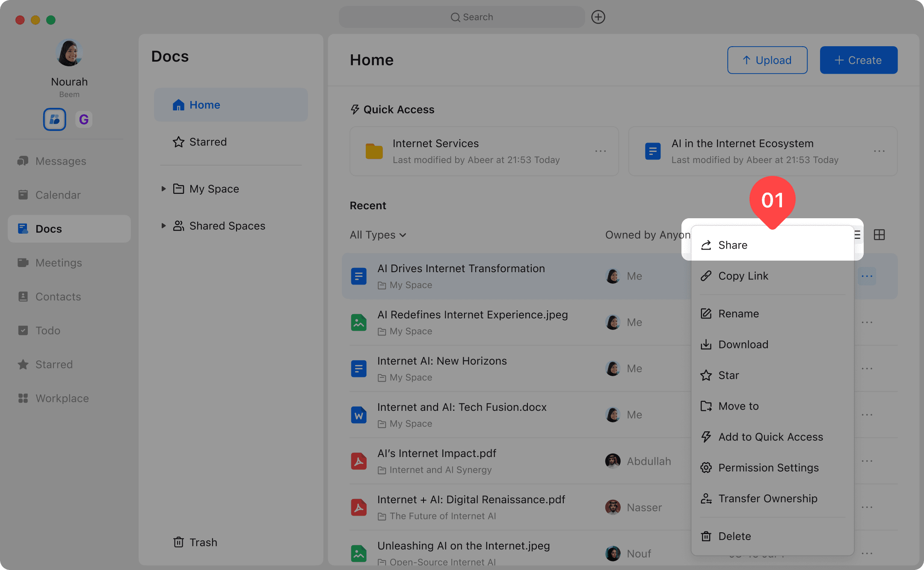
Task: Click the purple G workspace icon
Action: click(x=84, y=119)
